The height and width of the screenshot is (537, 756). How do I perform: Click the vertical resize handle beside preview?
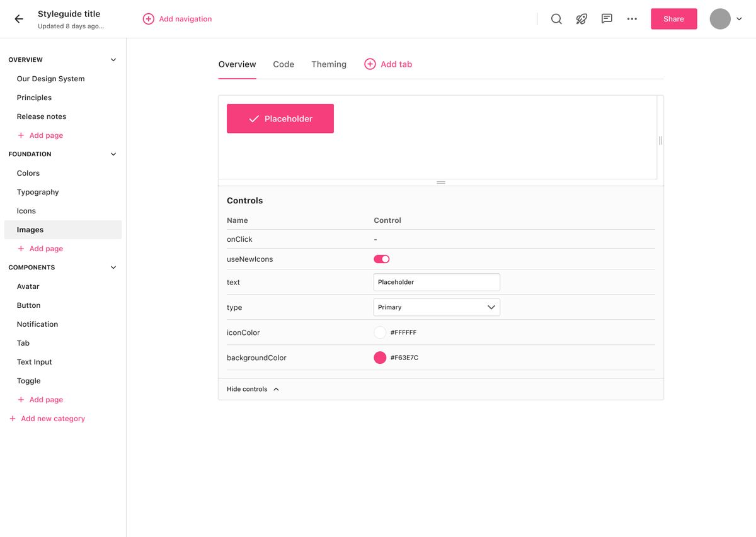pos(660,140)
